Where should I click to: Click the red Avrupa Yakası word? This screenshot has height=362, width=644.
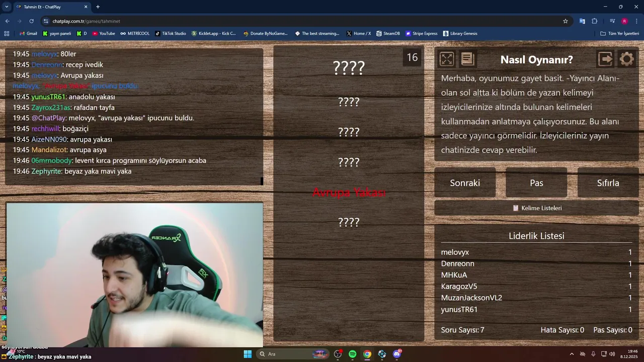[349, 192]
